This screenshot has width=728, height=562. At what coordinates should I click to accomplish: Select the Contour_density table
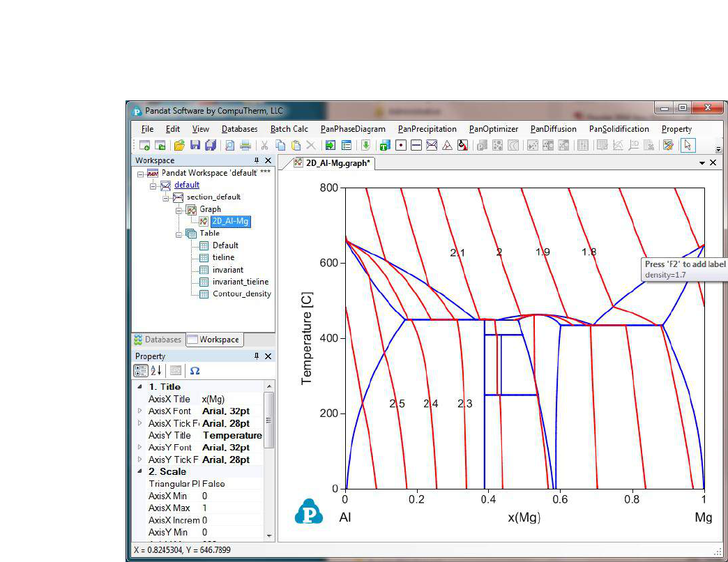pyautogui.click(x=241, y=294)
